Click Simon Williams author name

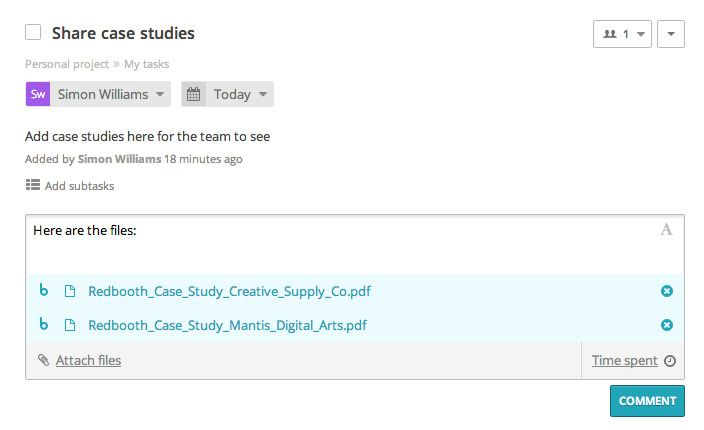coord(119,159)
